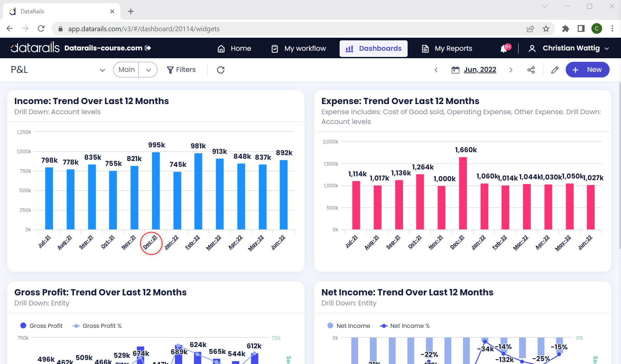Click the Mar-22 income bar
Viewport: 621px width, 364px height.
click(x=220, y=194)
